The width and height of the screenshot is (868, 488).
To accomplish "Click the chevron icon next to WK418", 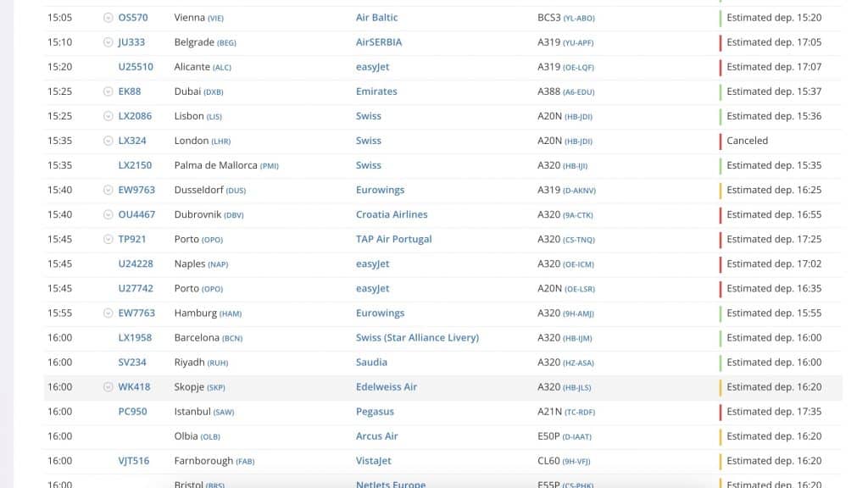I will [x=108, y=387].
